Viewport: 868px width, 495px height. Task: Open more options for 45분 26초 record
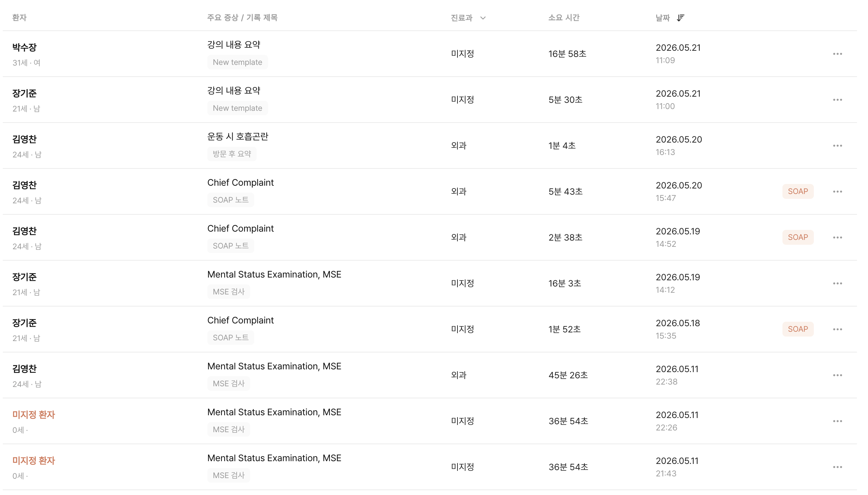(x=837, y=375)
